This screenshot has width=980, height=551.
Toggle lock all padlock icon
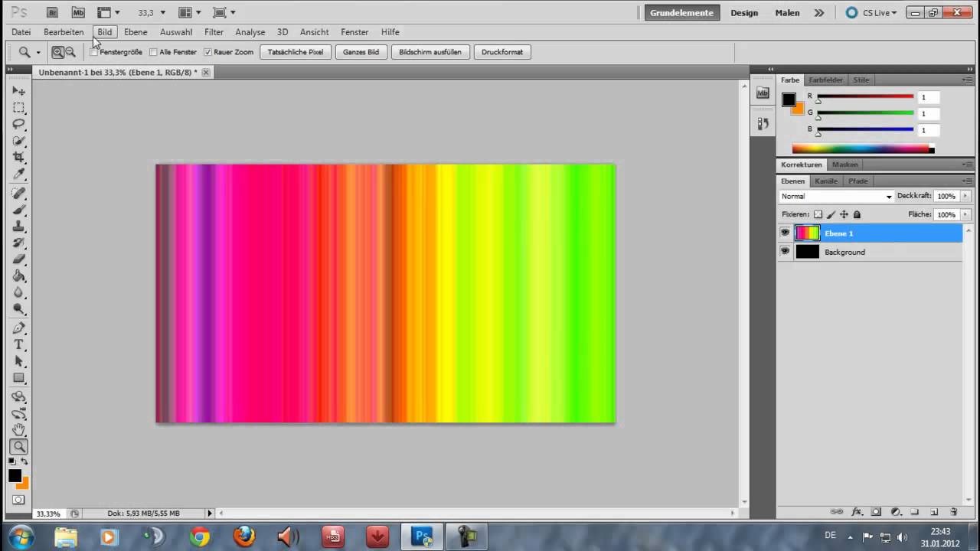pos(857,215)
